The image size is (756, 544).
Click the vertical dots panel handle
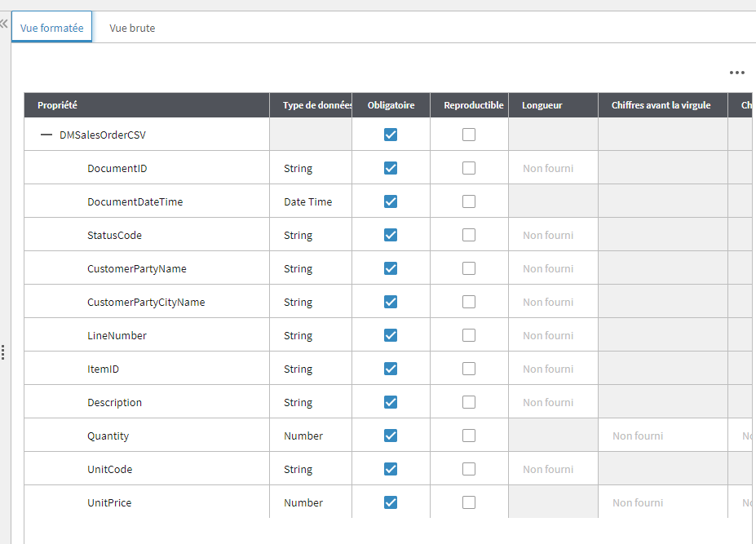pyautogui.click(x=3, y=352)
